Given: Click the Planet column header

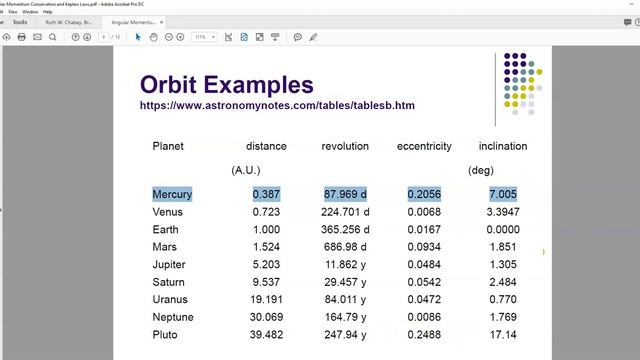Looking at the screenshot, I should [168, 146].
